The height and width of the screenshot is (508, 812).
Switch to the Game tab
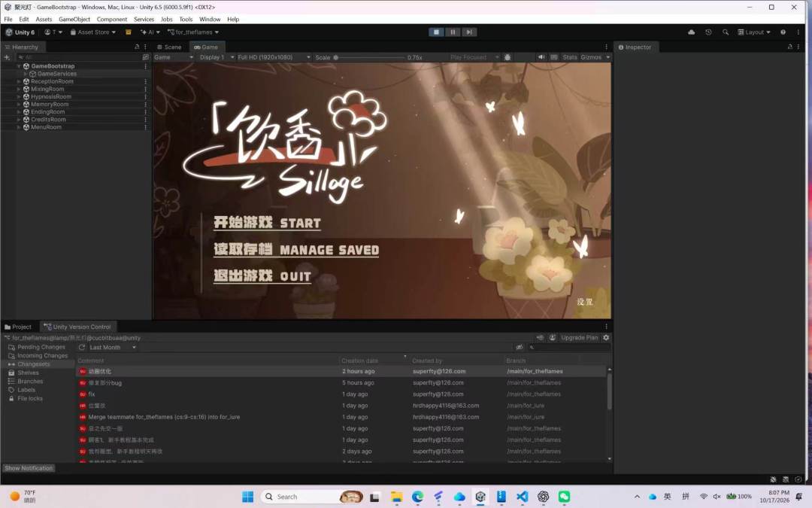tap(206, 47)
